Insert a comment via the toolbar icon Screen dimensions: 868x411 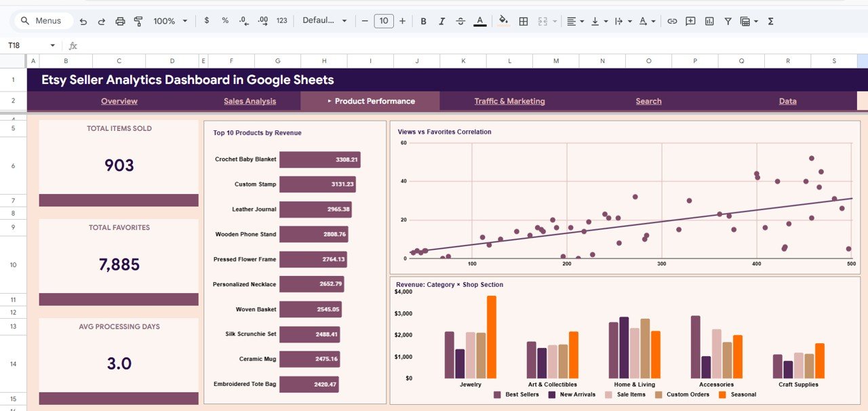coord(690,21)
